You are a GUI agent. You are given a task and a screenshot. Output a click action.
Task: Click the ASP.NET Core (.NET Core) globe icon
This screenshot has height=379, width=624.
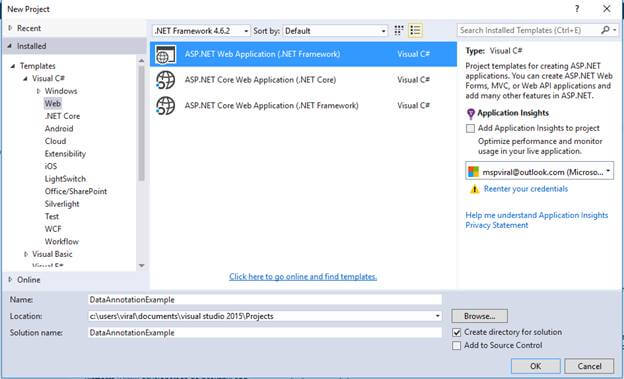[165, 80]
